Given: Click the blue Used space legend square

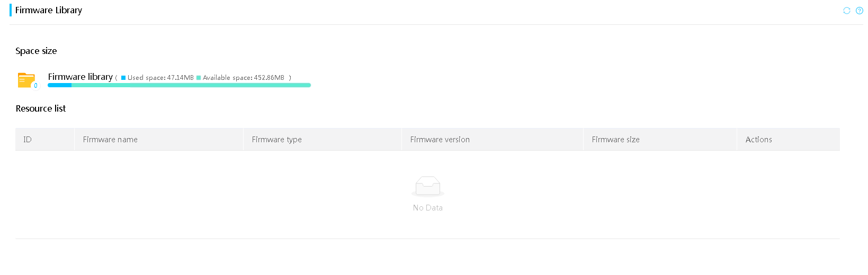Looking at the screenshot, I should click(123, 78).
